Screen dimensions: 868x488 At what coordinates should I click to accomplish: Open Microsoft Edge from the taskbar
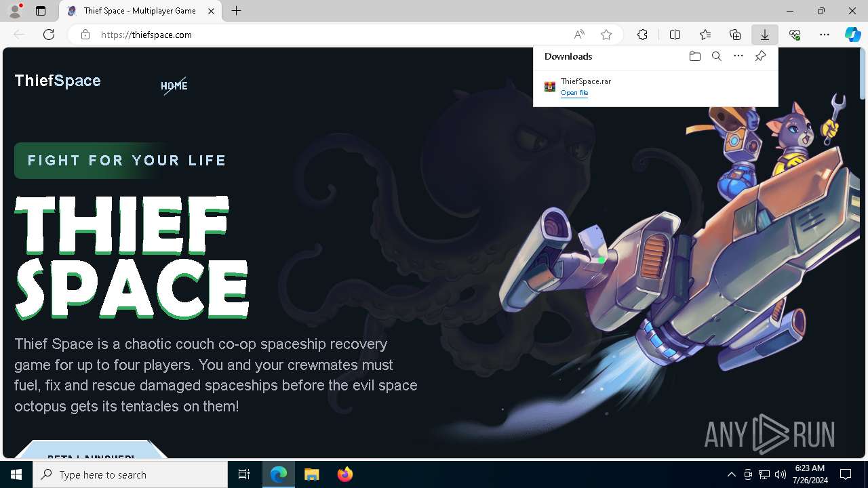coord(279,474)
